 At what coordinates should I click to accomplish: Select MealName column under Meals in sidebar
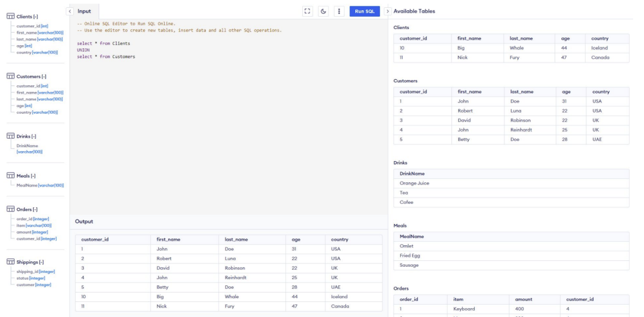40,185
